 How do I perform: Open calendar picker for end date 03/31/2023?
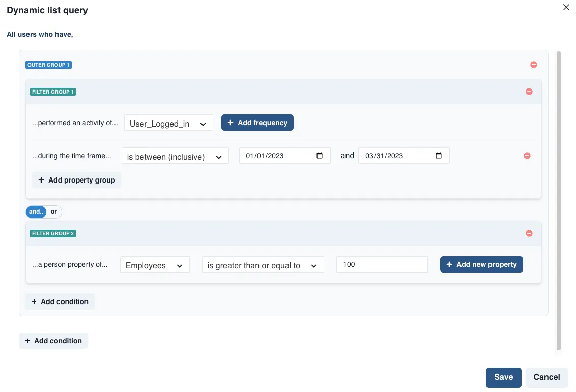(439, 156)
